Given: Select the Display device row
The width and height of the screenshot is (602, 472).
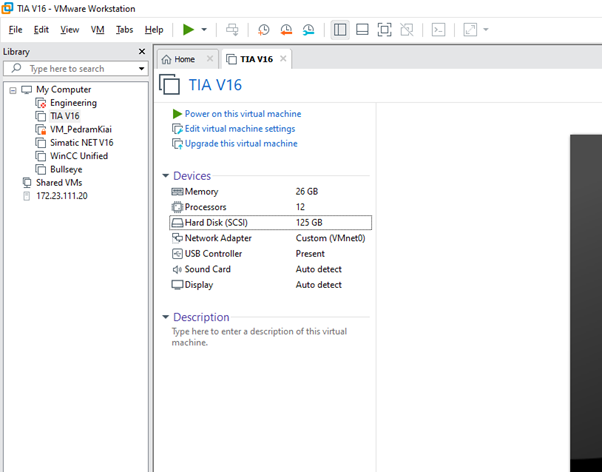Looking at the screenshot, I should tap(270, 285).
